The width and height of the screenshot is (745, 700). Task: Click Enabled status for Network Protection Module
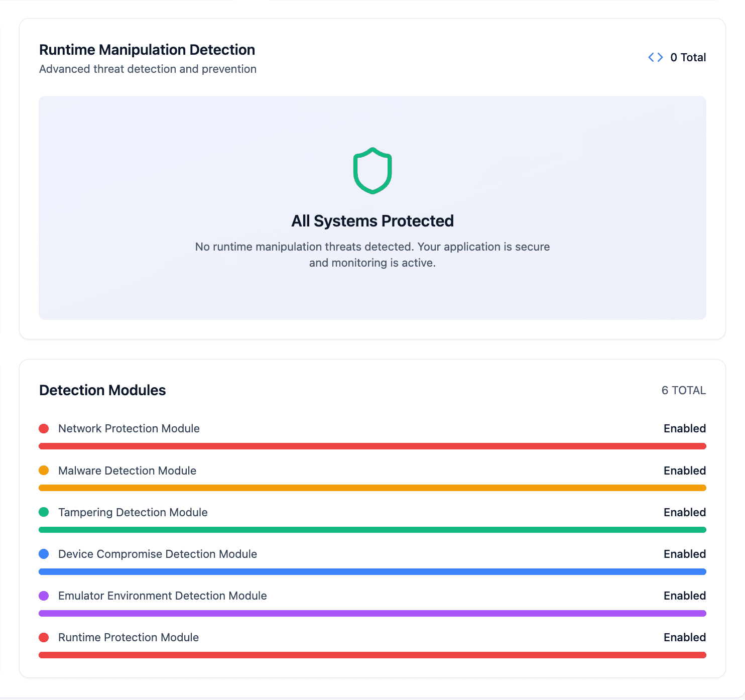pos(684,428)
